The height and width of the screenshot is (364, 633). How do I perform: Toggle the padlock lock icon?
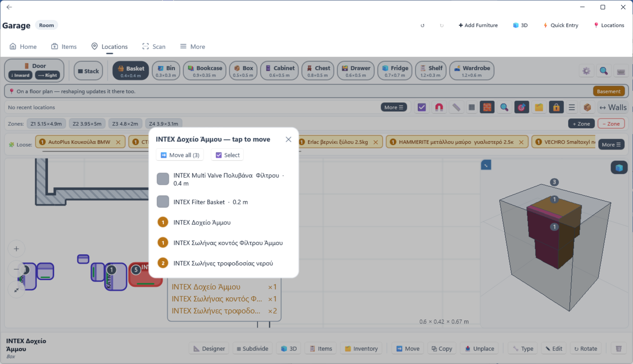pos(556,107)
